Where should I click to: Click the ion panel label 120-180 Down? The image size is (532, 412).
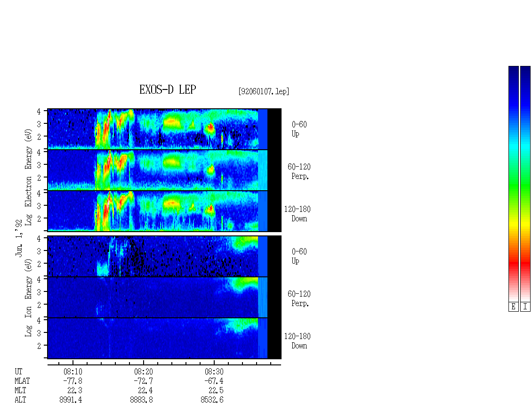pos(297,341)
